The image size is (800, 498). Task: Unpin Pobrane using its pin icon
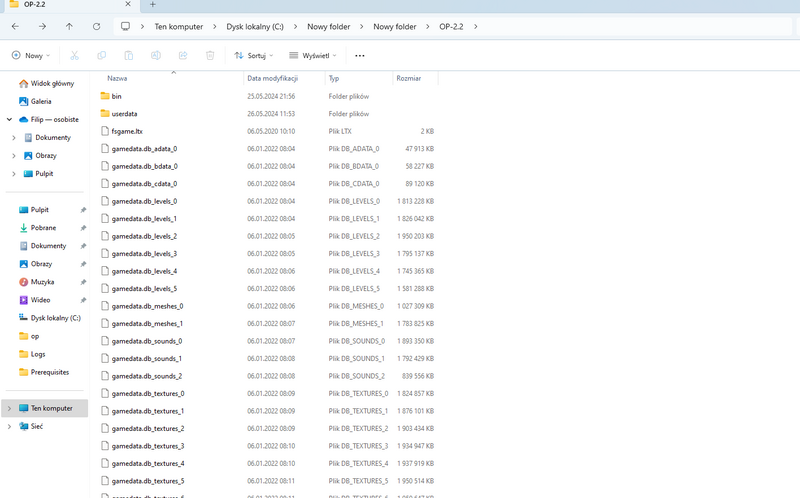(x=83, y=228)
